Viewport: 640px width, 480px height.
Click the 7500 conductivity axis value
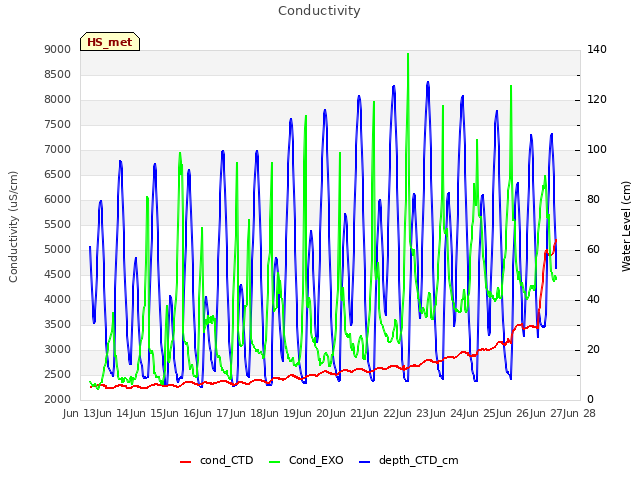click(x=58, y=125)
